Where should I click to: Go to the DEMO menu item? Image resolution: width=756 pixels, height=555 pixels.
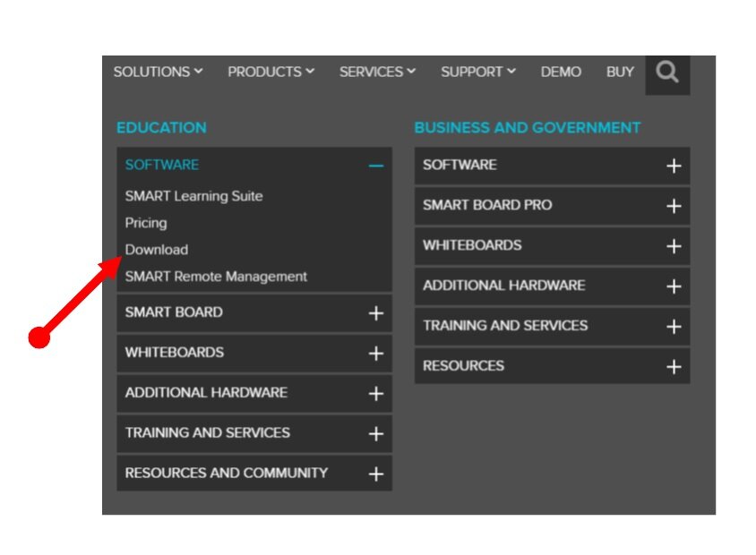click(x=561, y=73)
